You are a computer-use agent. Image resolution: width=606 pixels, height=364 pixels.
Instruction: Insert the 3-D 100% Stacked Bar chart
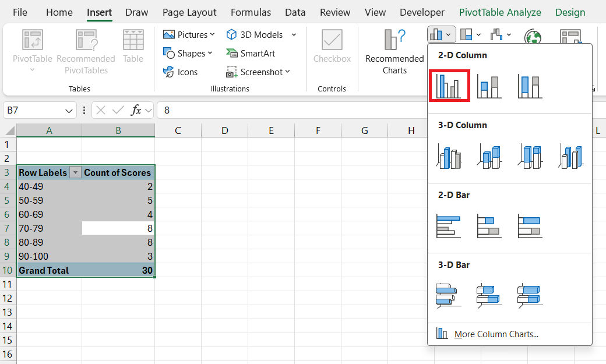[x=530, y=296]
